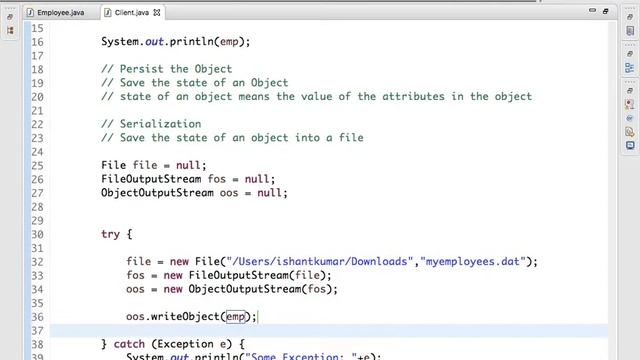Image resolution: width=640 pixels, height=360 pixels.
Task: Open the Outline view icon
Action: [630, 68]
